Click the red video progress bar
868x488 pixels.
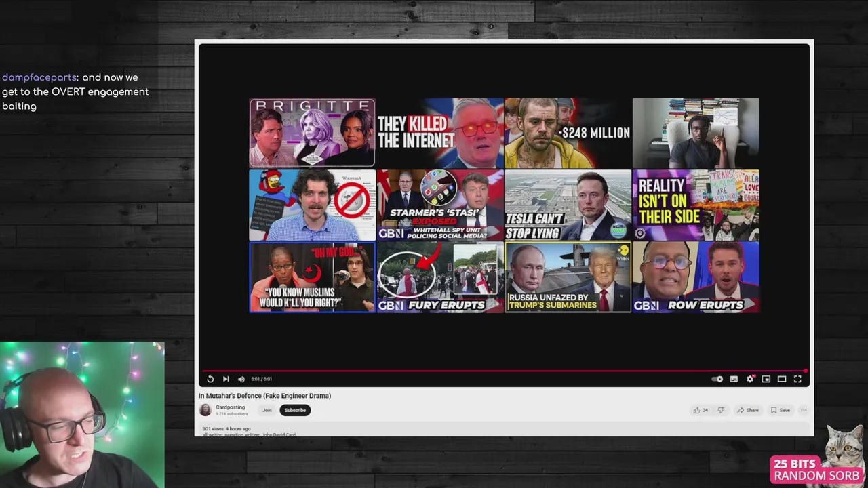click(x=504, y=371)
